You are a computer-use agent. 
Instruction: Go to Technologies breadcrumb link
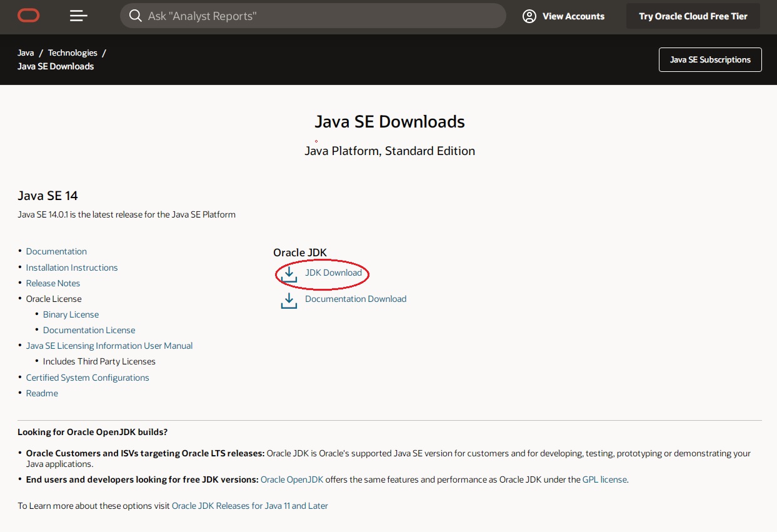point(73,53)
